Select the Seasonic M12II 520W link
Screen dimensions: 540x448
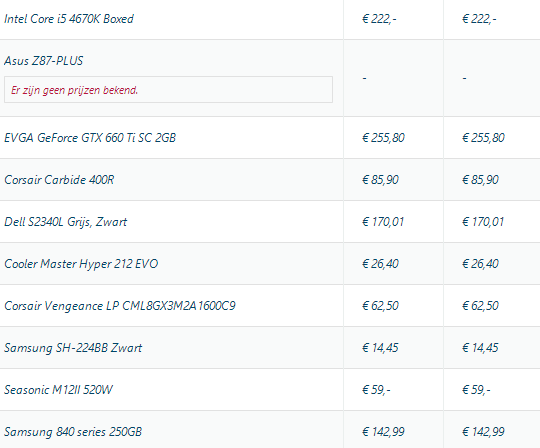(x=58, y=390)
